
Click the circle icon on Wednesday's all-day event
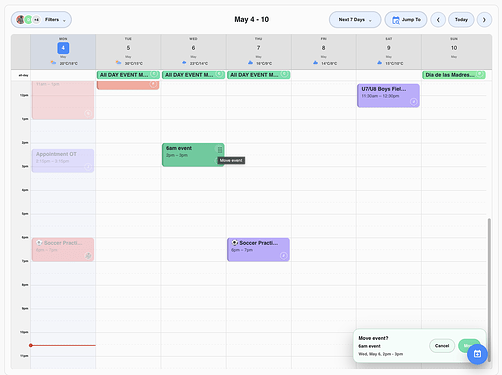[219, 74]
